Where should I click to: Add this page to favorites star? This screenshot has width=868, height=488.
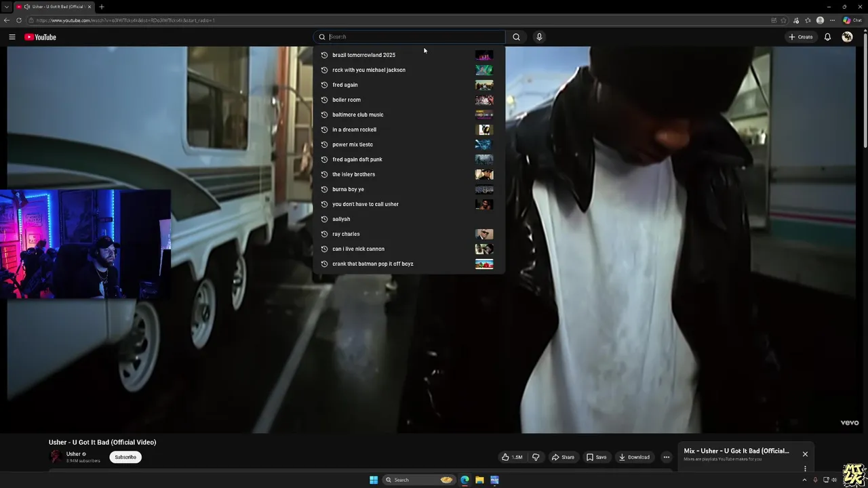click(x=783, y=20)
